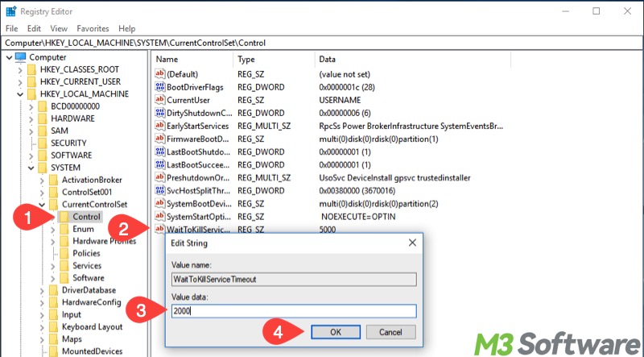This screenshot has height=357, width=644.
Task: Select the Services key in tree
Action: tap(87, 265)
